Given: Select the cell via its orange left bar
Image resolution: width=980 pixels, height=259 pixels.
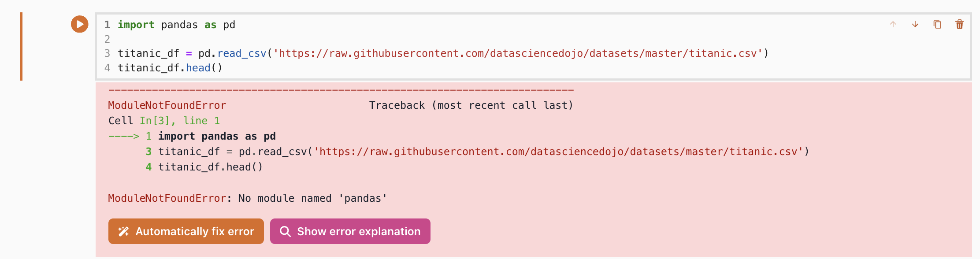Looking at the screenshot, I should coord(21,46).
